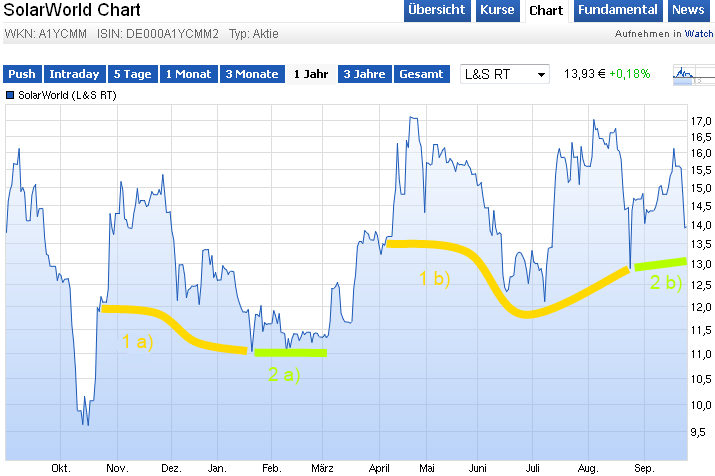715x476 pixels.
Task: Switch to the Kurse tab
Action: pyautogui.click(x=497, y=10)
